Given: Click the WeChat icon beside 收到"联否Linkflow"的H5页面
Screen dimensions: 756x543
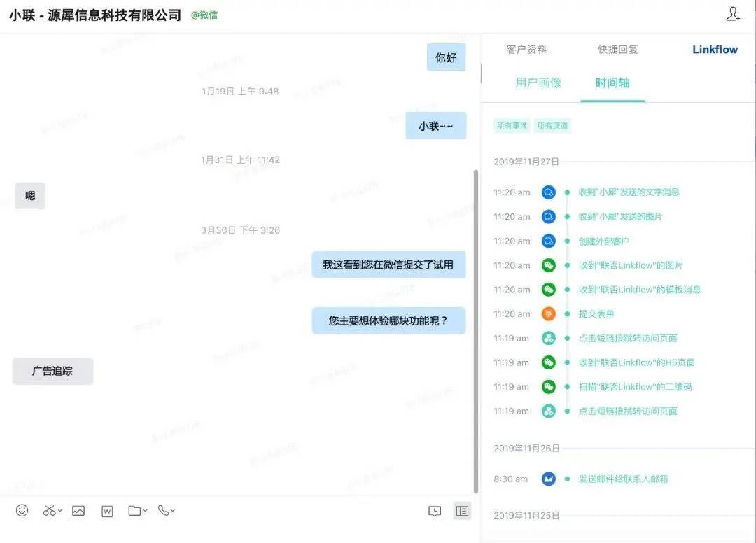Looking at the screenshot, I should [548, 362].
